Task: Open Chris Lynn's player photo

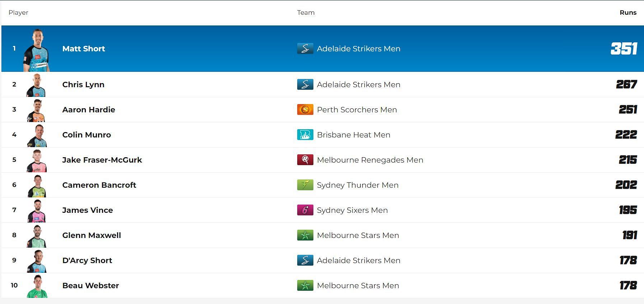Action: pyautogui.click(x=36, y=85)
